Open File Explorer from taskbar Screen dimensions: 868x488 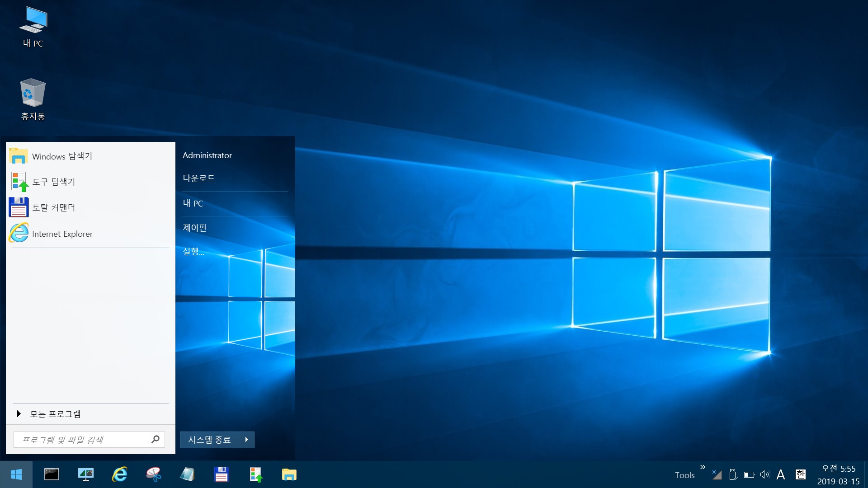coord(289,474)
